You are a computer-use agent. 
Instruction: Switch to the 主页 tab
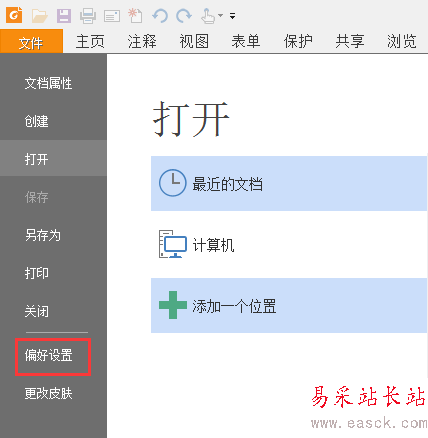[90, 41]
